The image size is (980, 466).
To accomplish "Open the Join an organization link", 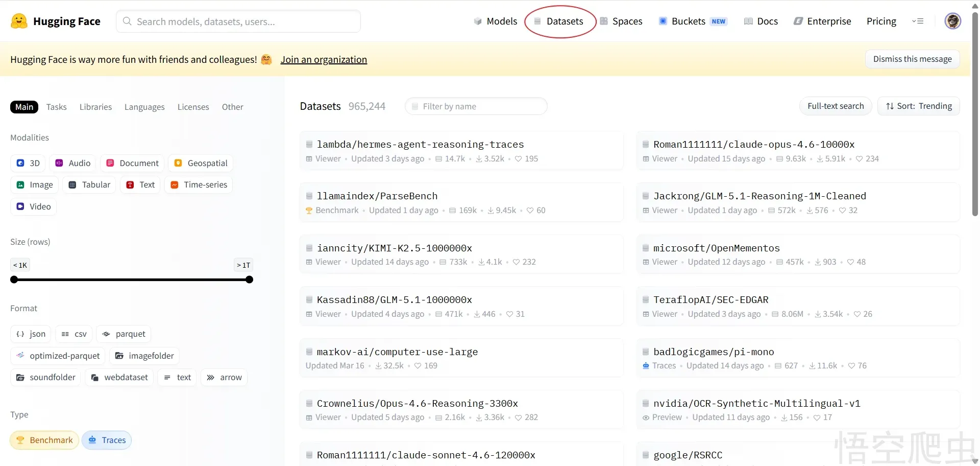I will pos(324,60).
